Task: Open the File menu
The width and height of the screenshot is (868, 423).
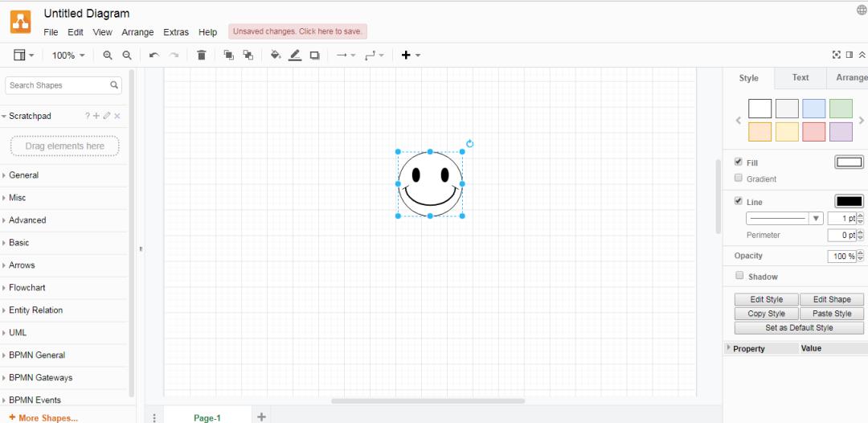Action: pyautogui.click(x=51, y=32)
